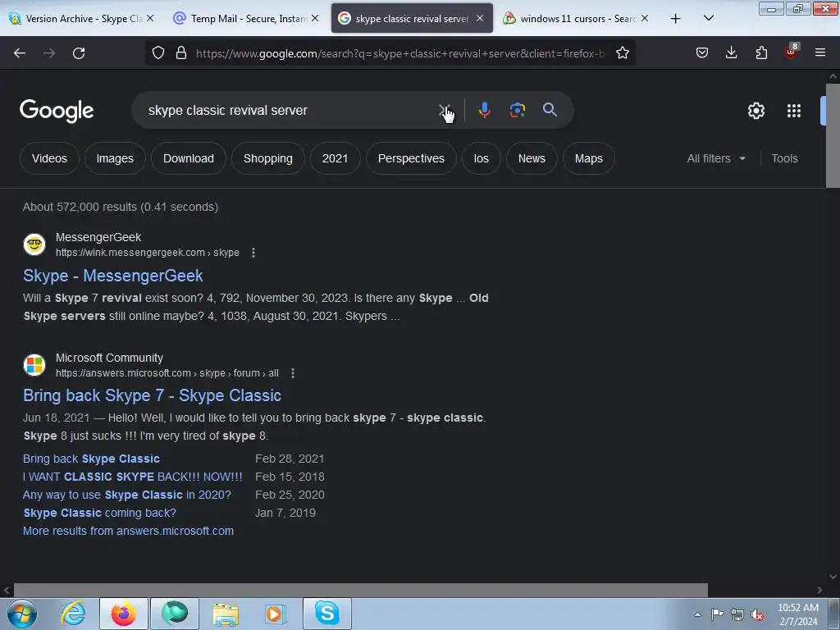The image size is (840, 630).
Task: Open Skype from the taskbar
Action: coord(326,614)
